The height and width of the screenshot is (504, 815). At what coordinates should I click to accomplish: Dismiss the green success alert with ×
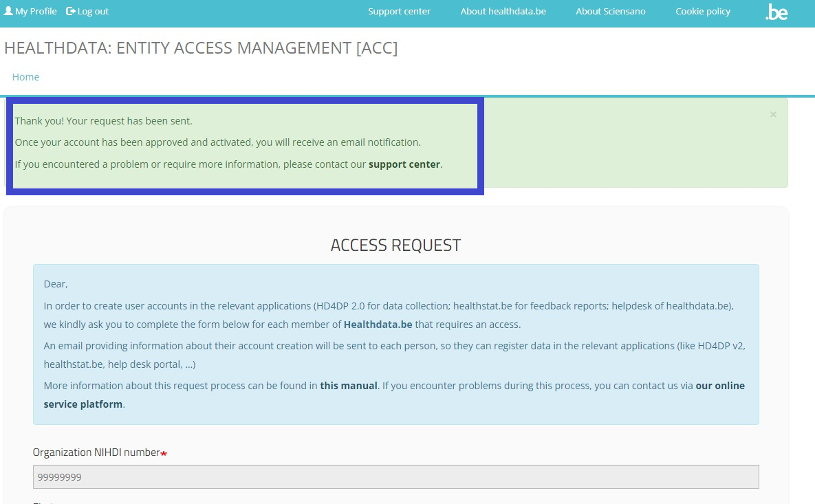click(x=773, y=115)
